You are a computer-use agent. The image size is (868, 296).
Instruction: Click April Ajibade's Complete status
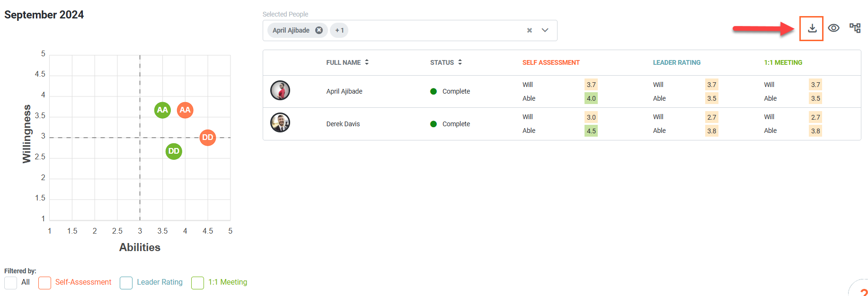click(x=450, y=91)
